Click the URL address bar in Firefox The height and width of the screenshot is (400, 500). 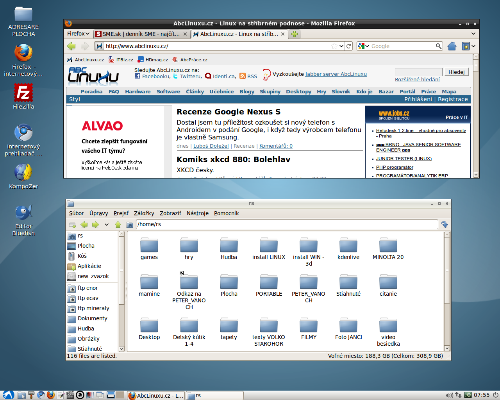[x=218, y=46]
